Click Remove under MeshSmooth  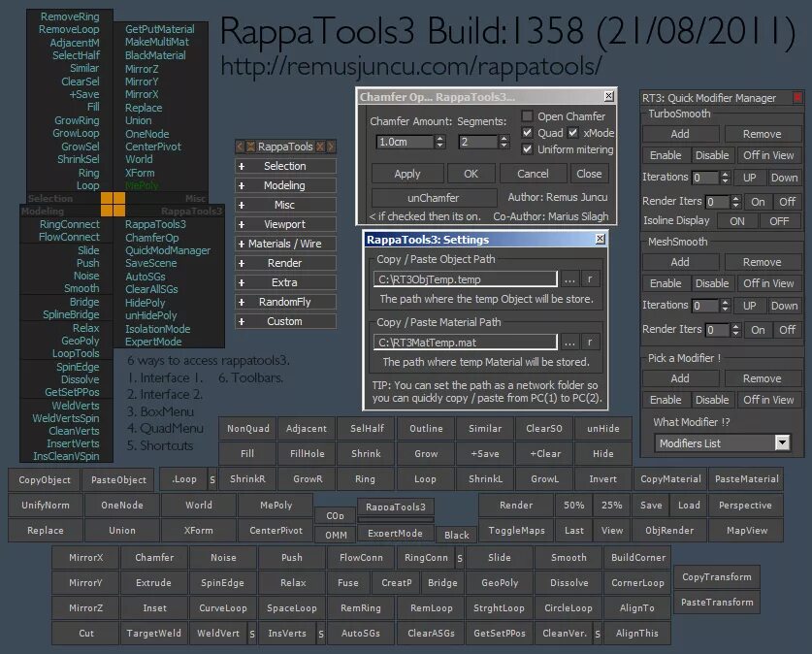762,263
